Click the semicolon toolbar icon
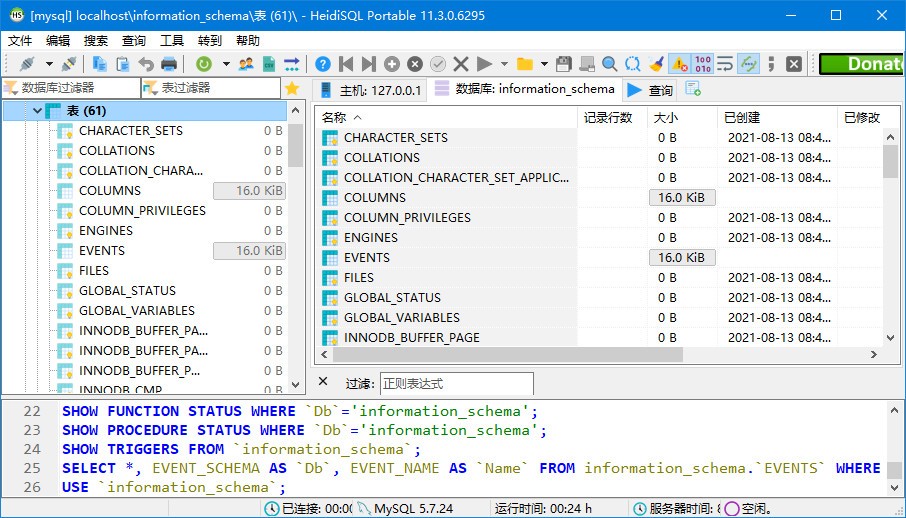Viewport: 906px width, 518px height. [771, 64]
